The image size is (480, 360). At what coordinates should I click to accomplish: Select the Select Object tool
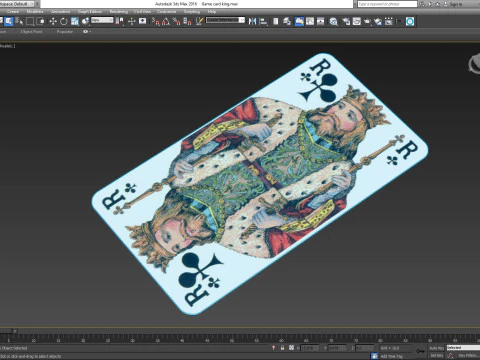click(x=8, y=21)
